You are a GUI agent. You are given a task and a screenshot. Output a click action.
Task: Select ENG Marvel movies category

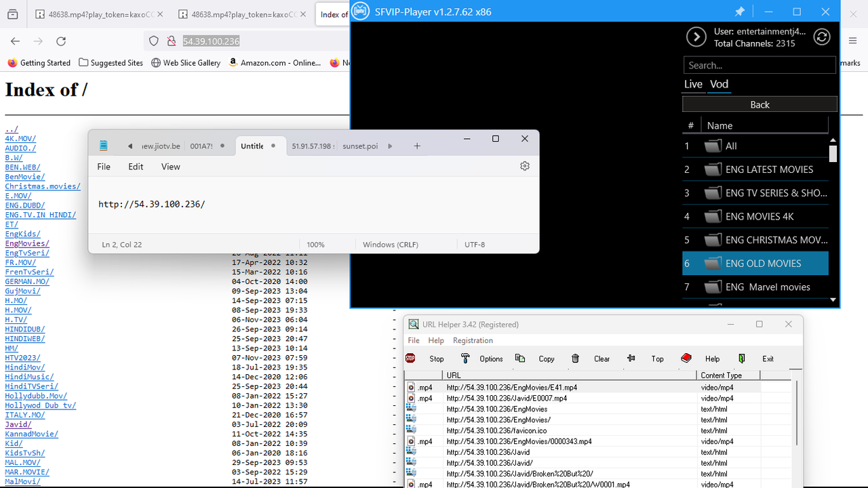pyautogui.click(x=755, y=287)
